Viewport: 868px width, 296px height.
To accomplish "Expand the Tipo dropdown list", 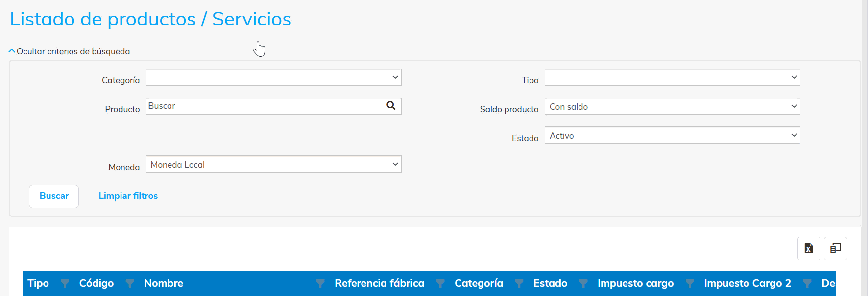I will [x=672, y=77].
